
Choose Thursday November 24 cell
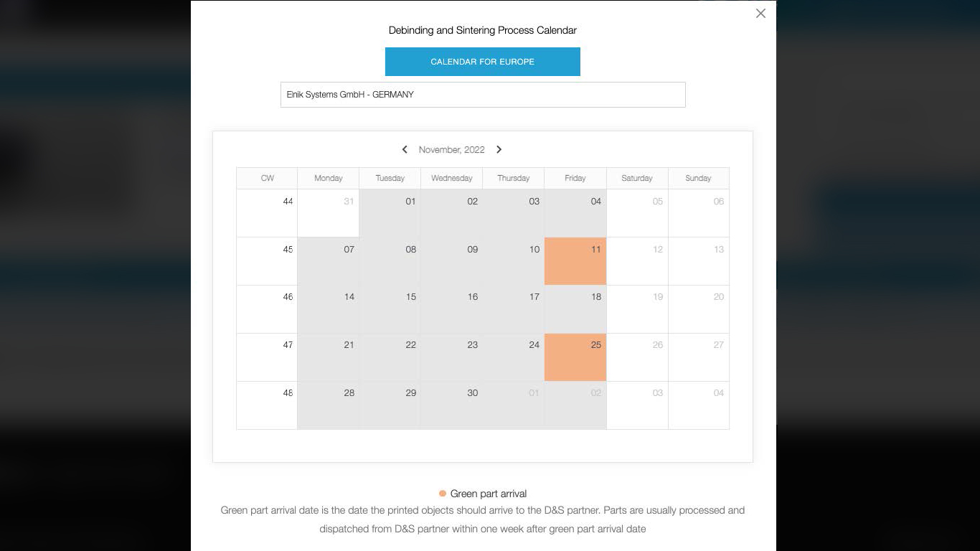click(514, 357)
